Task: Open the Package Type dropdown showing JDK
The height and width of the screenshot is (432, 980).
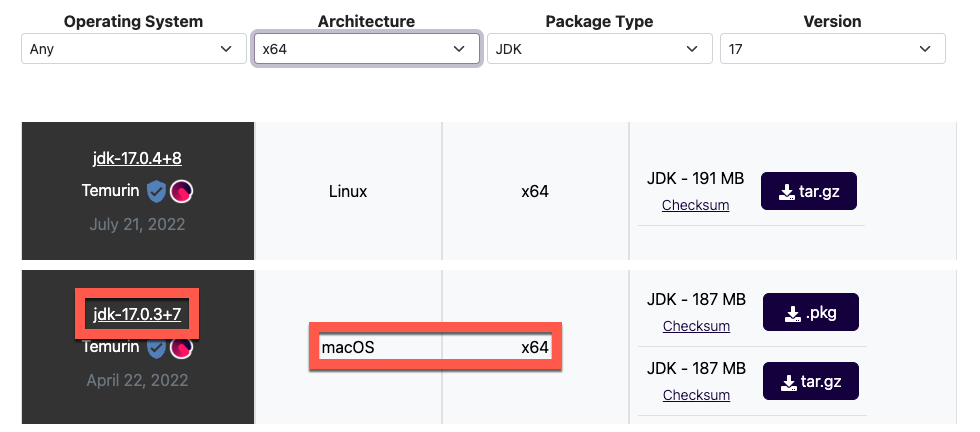Action: tap(600, 49)
